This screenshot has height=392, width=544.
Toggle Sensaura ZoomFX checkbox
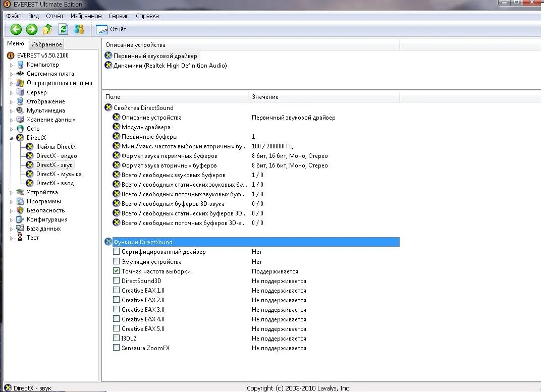pyautogui.click(x=116, y=348)
